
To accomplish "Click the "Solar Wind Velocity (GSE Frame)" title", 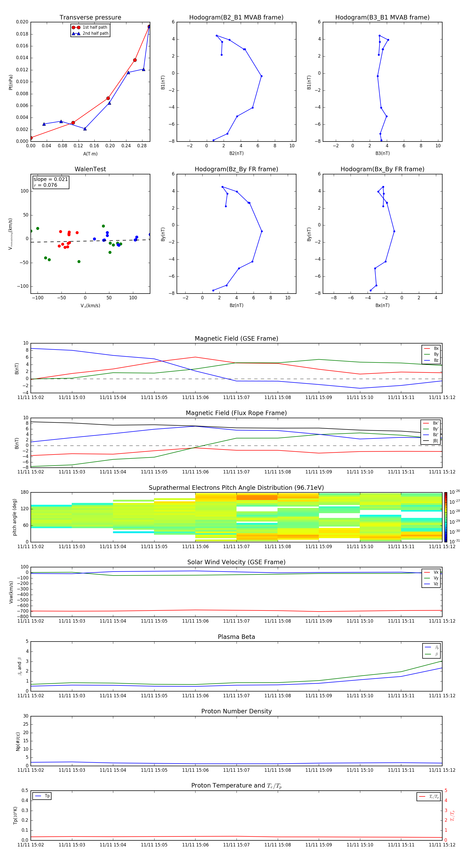I will click(x=236, y=562).
